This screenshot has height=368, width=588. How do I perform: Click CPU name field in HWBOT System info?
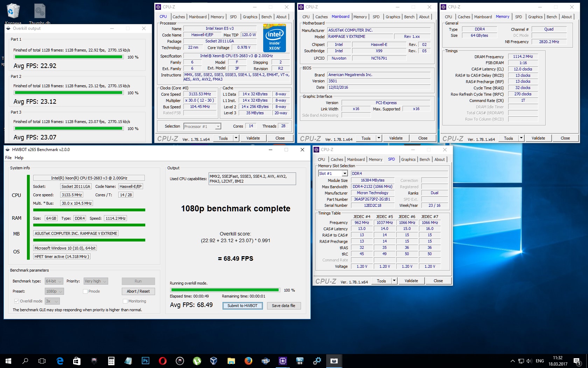[89, 178]
